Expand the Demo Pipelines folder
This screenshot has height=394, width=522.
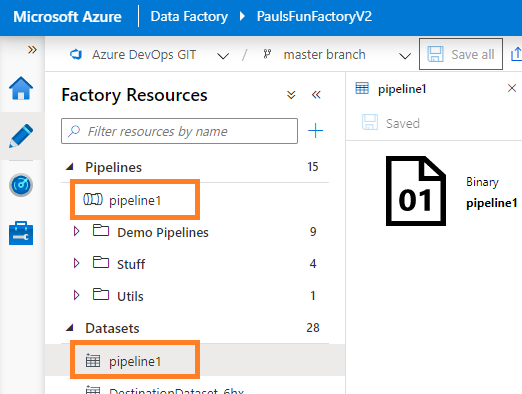[x=76, y=231]
